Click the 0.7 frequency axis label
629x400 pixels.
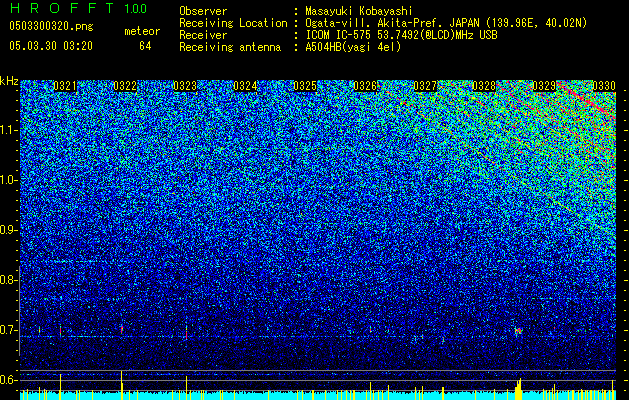tap(8, 330)
